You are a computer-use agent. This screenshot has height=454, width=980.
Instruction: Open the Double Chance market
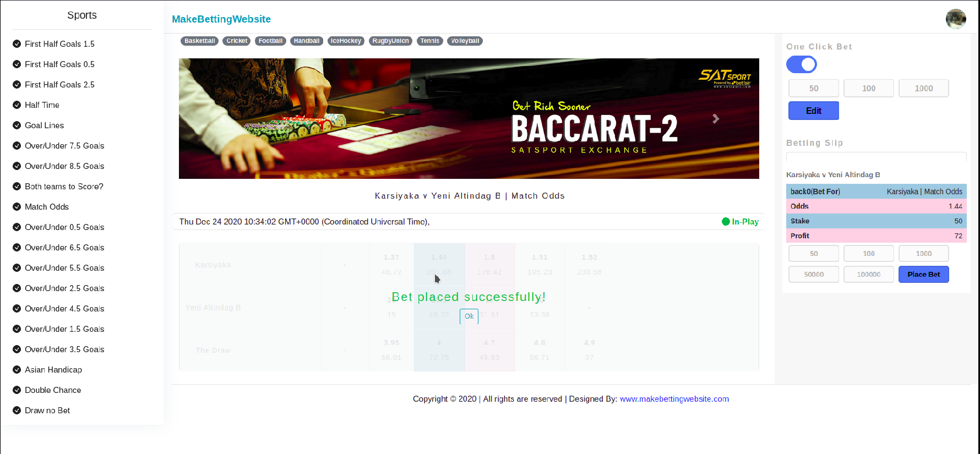tap(53, 390)
